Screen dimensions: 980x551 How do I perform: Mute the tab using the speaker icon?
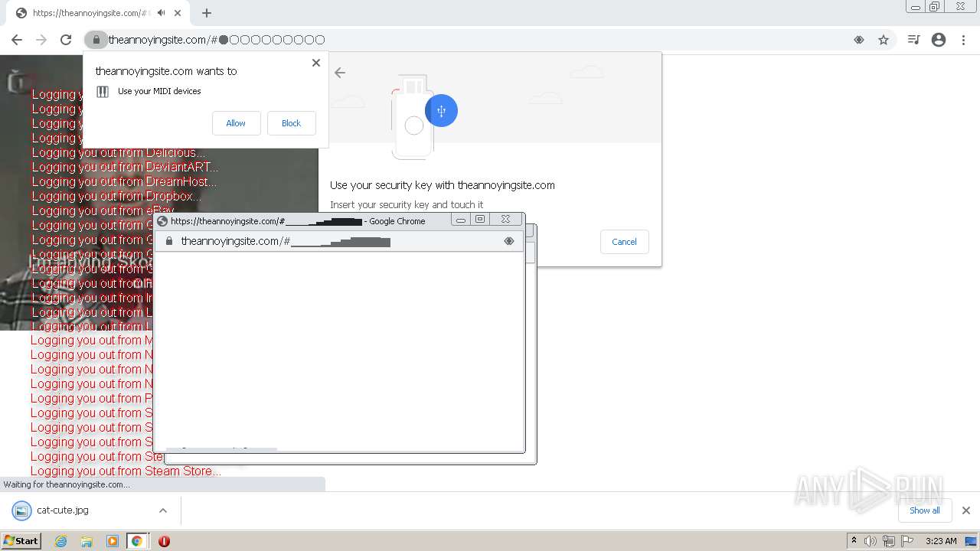162,13
